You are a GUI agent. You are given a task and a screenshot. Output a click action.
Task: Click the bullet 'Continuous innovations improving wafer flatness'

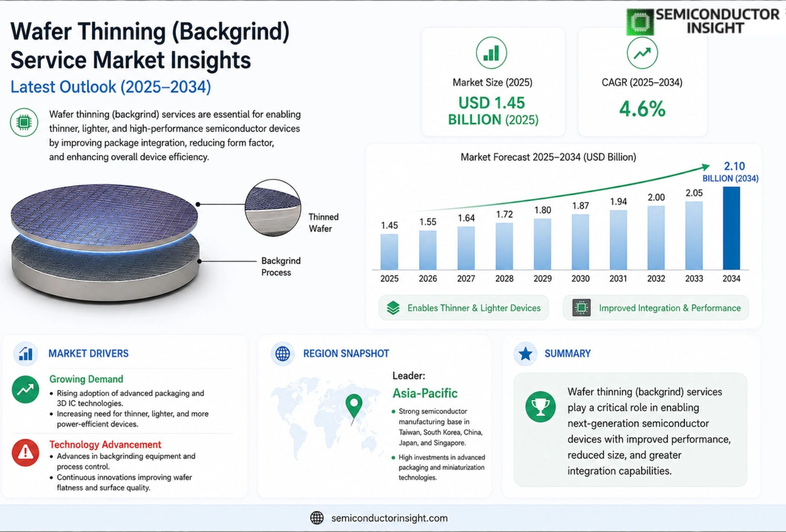coord(124,482)
